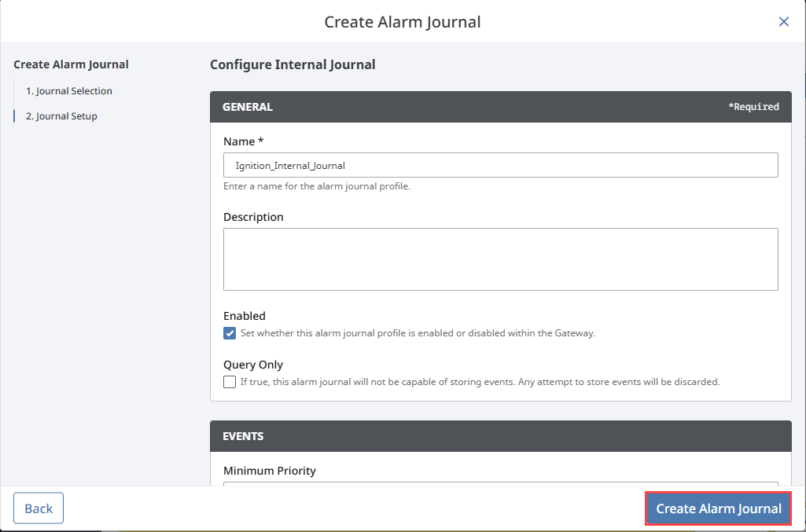The height and width of the screenshot is (532, 806).
Task: Select step 2. Journal Setup
Action: [x=61, y=116]
